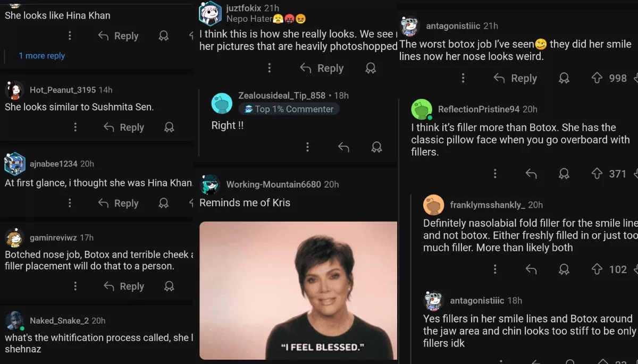Expand the 1 more reply thread
638x364 pixels.
(41, 56)
